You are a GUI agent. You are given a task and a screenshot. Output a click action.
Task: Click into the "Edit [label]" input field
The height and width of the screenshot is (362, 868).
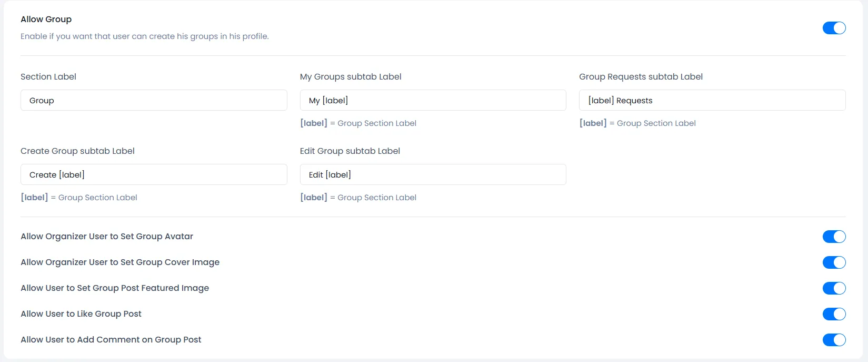coord(433,174)
